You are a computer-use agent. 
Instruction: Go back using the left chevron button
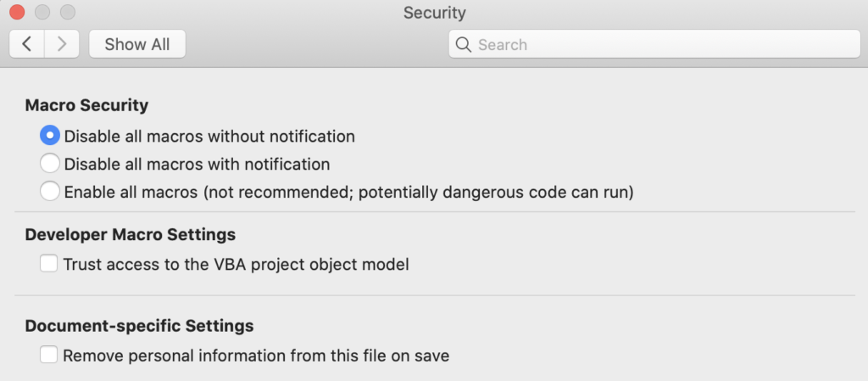26,44
